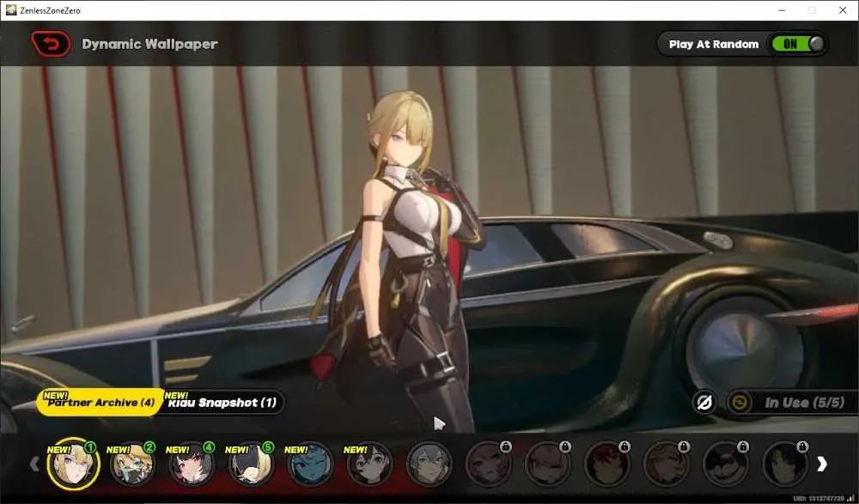The width and height of the screenshot is (859, 504).
Task: Click the first locked avatar portrait
Action: point(489,464)
